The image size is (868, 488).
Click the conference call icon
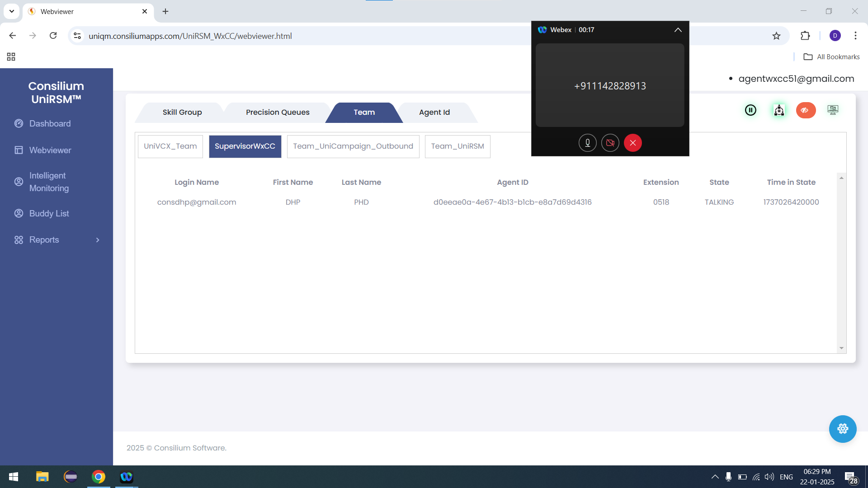pos(779,110)
